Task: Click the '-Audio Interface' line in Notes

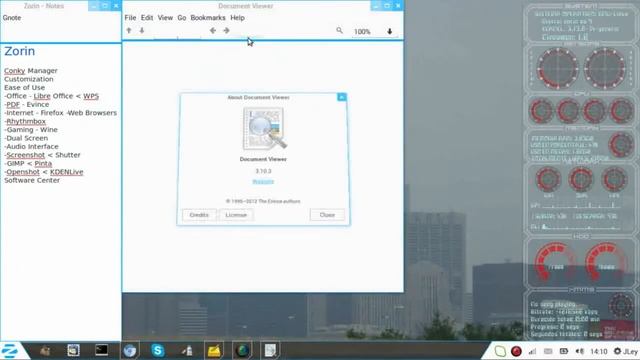Action: [x=31, y=147]
